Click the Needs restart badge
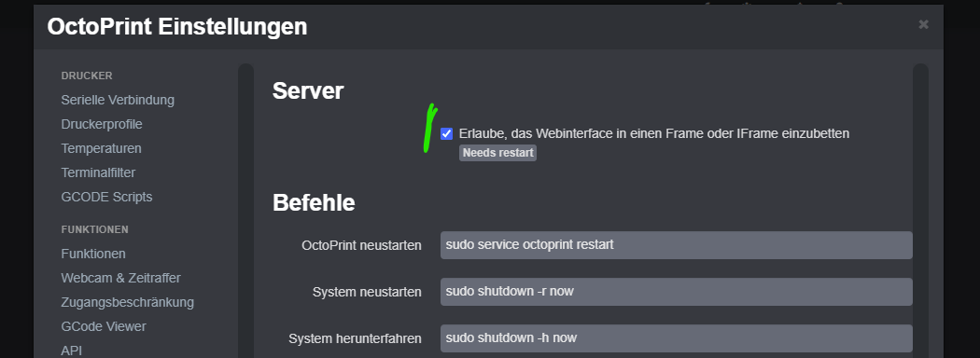 498,153
